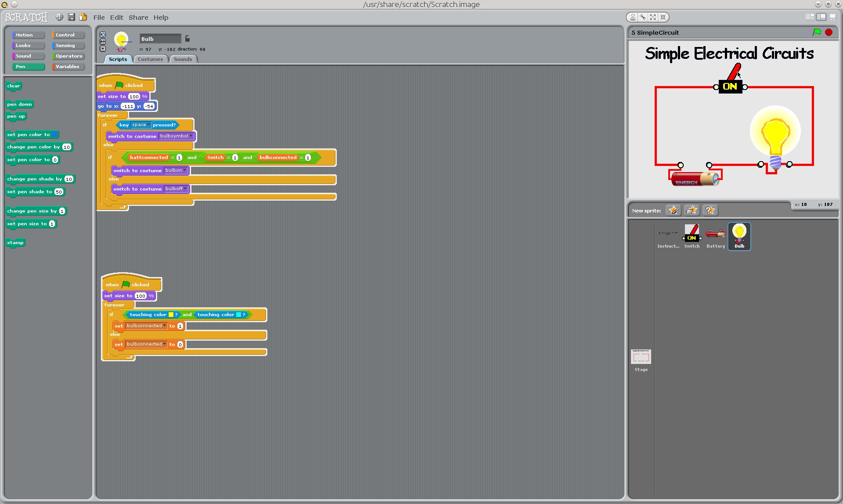
Task: Select the grow sprite tool
Action: pyautogui.click(x=653, y=17)
